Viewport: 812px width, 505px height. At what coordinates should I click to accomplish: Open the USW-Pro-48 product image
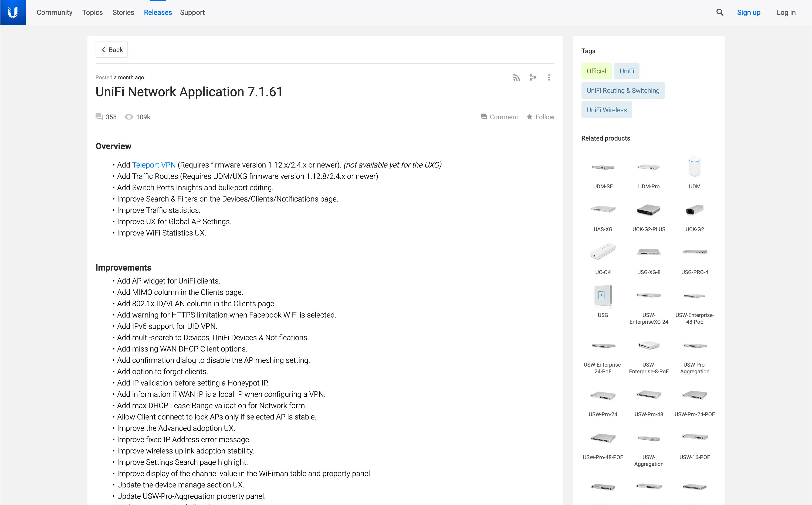point(649,395)
